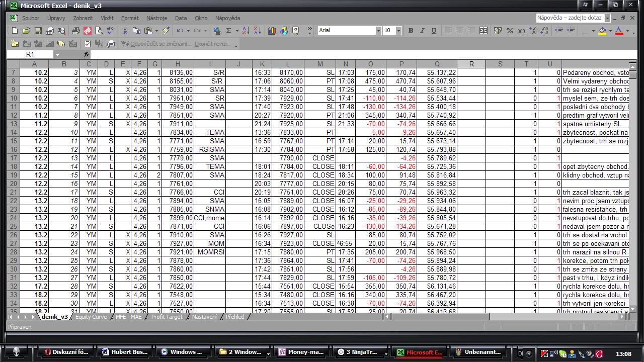Open Excel Help question mark icon
This screenshot has width=644, height=362.
(x=295, y=31)
